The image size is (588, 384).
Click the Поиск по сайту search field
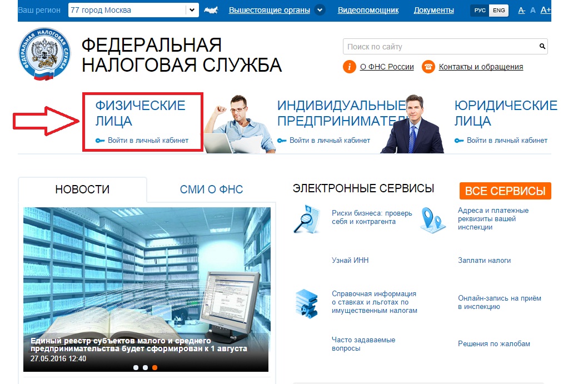coord(441,47)
